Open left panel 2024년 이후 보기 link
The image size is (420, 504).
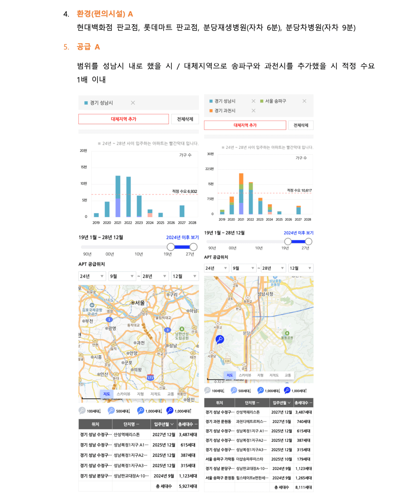182,237
